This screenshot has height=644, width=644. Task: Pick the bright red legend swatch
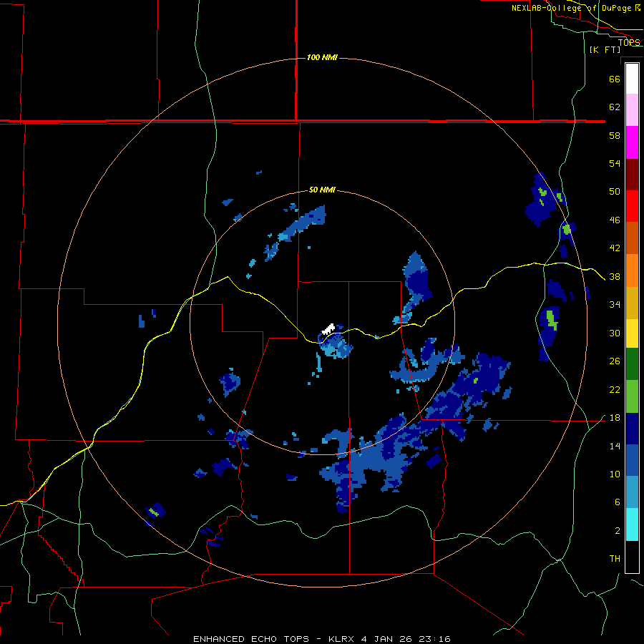click(x=632, y=206)
